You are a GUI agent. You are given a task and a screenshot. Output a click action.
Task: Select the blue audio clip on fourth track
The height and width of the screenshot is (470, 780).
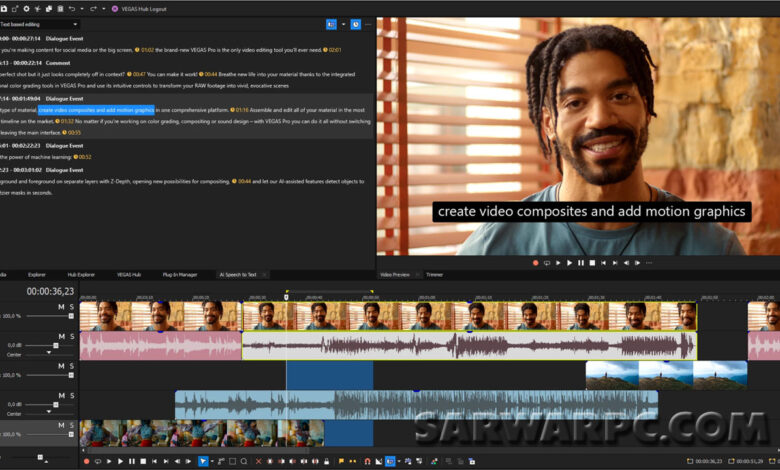416,404
